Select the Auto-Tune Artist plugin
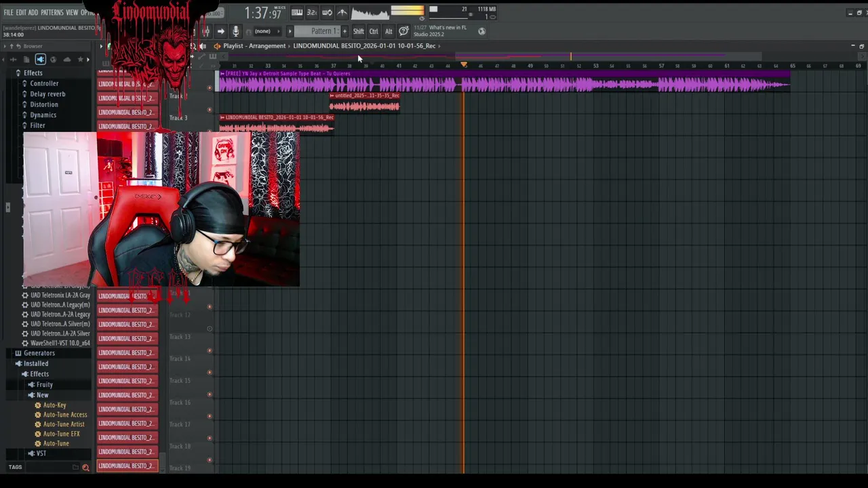The width and height of the screenshot is (868, 488). coord(63,424)
